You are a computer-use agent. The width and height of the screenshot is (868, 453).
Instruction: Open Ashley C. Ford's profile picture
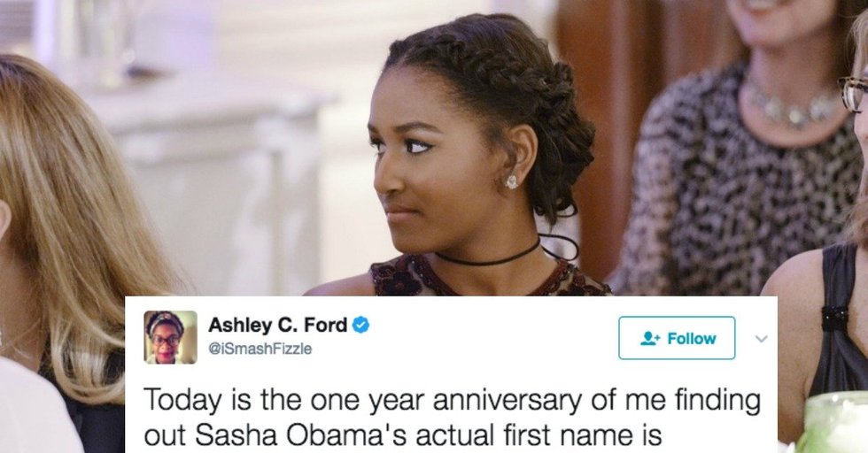[170, 337]
